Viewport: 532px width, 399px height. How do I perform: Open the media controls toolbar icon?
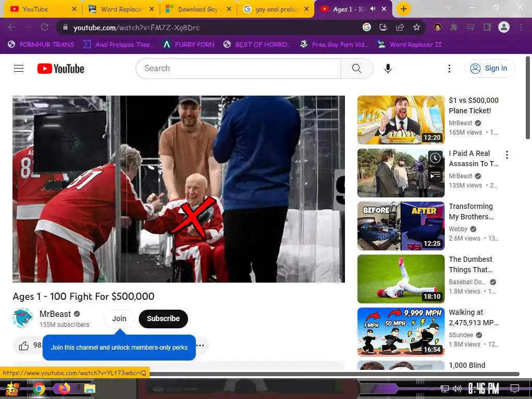tap(471, 27)
